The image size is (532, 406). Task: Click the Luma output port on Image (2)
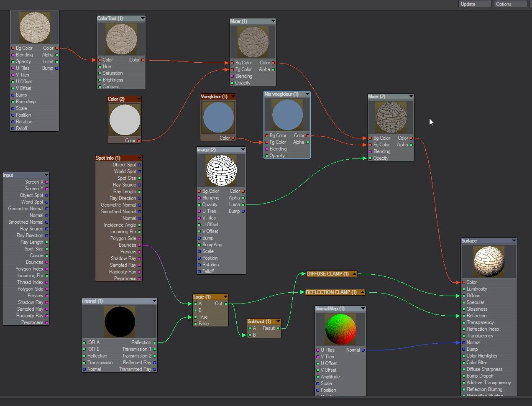coord(243,204)
